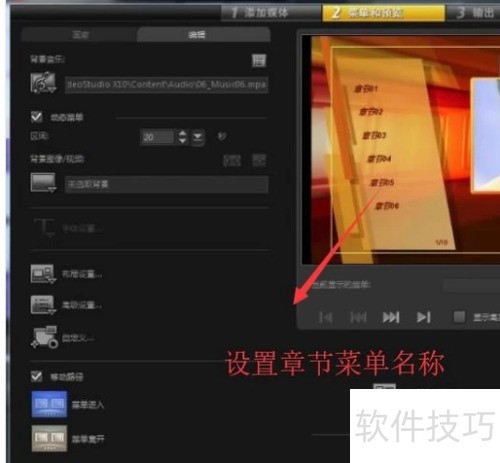Open the duration dropdown arrow button
Screen dimensions: 500x463
coord(198,137)
